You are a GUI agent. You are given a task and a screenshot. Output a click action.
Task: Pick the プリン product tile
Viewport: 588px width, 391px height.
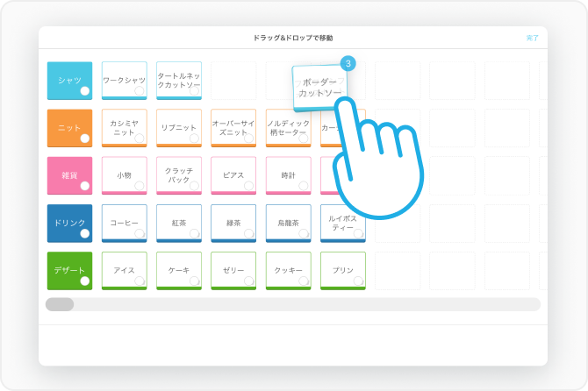tap(342, 271)
